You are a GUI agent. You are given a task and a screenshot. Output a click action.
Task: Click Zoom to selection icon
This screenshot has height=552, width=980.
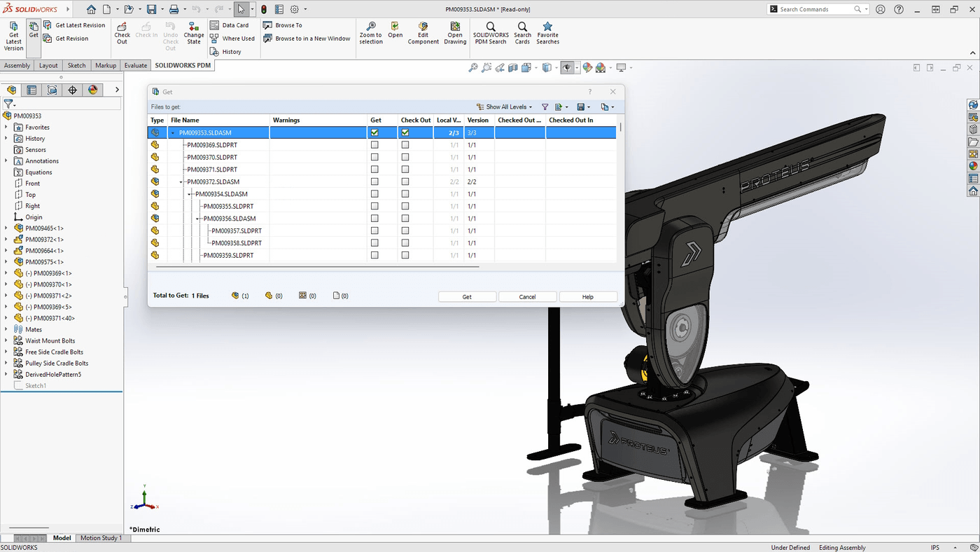click(370, 32)
